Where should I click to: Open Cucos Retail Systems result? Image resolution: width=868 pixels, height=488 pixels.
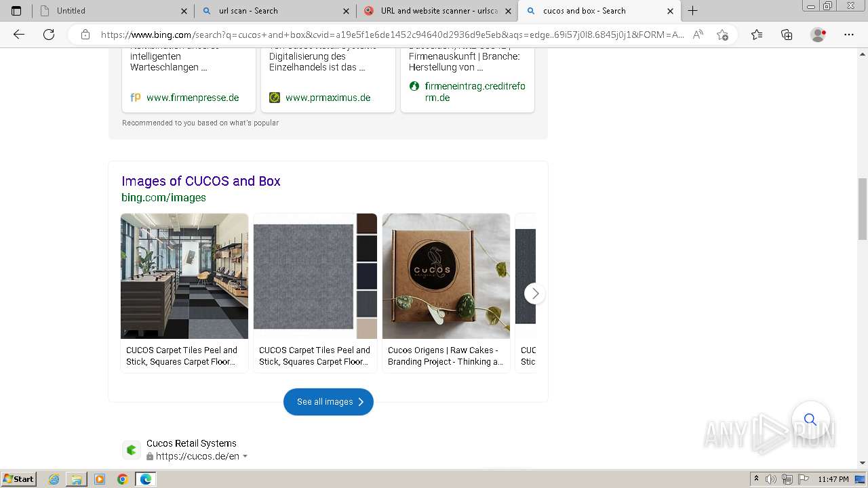point(191,443)
